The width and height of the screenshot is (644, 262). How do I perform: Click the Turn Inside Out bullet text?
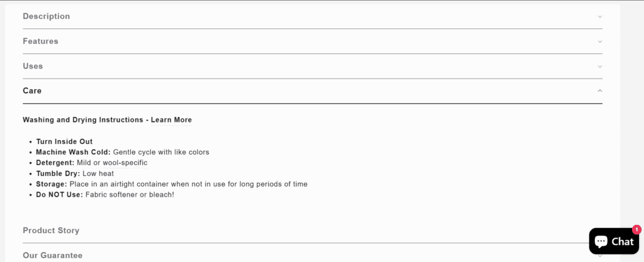64,141
